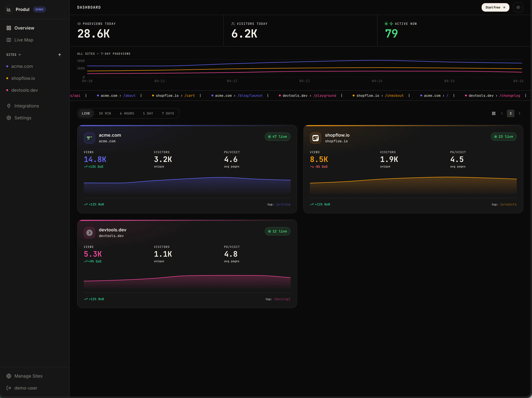Click the 79 active now value

tap(391, 34)
